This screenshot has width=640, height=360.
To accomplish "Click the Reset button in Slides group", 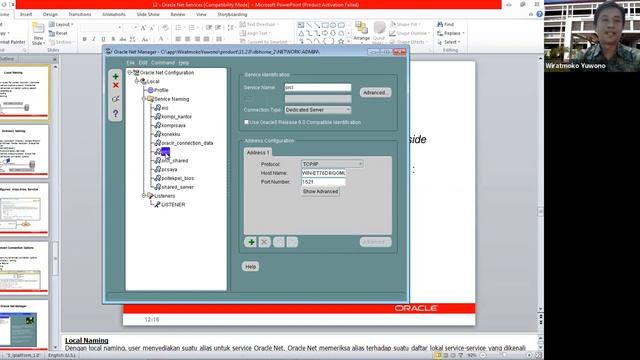I will pos(58,33).
